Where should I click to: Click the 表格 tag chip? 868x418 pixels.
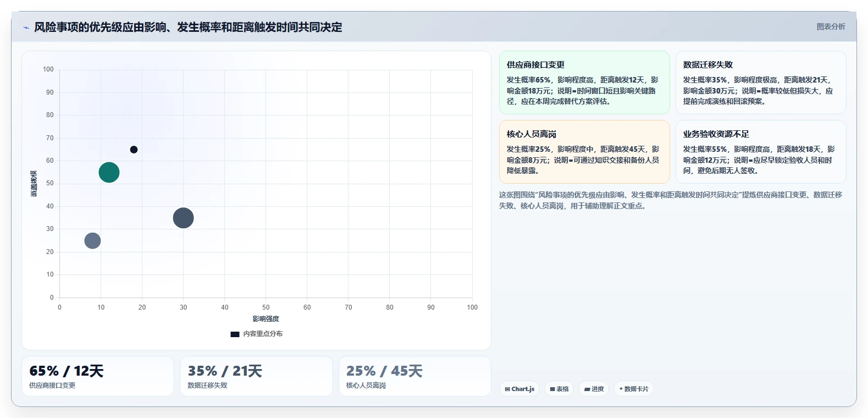(559, 389)
